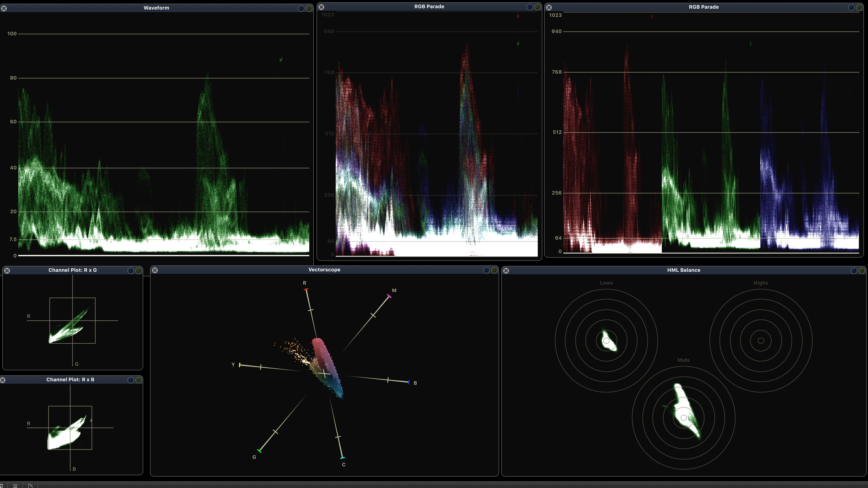Click the 80 scale label on the Waveform
868x488 pixels.
point(13,78)
